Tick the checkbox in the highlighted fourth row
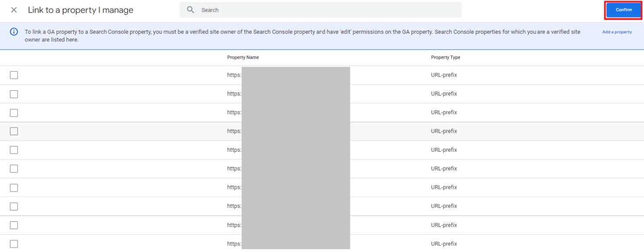Image resolution: width=644 pixels, height=252 pixels. click(x=14, y=131)
